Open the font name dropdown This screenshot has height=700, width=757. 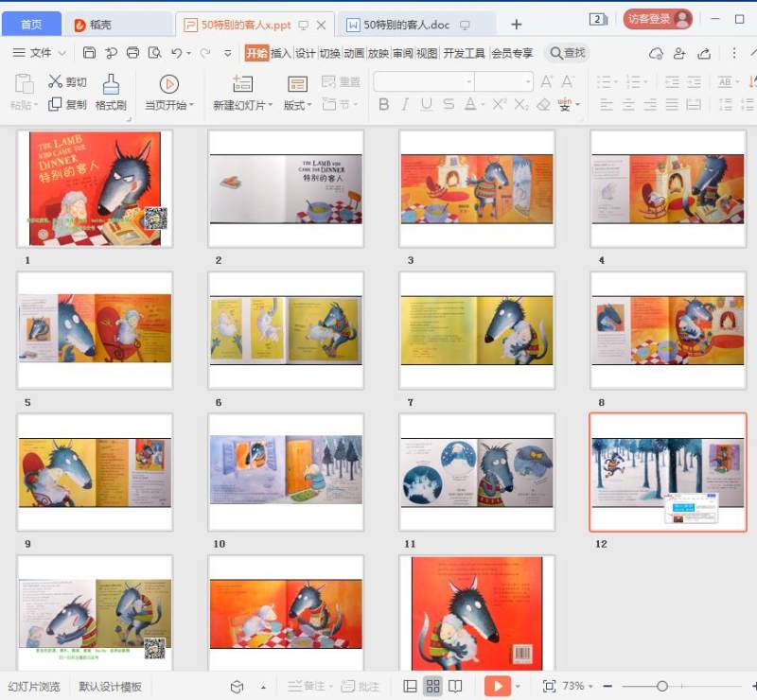468,81
